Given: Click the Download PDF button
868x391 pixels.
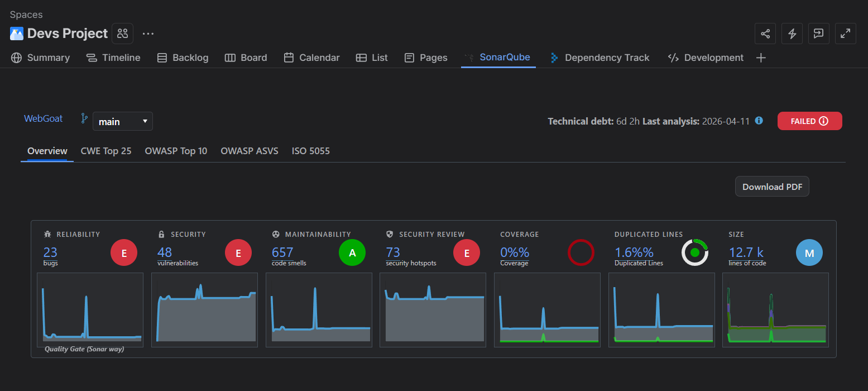Looking at the screenshot, I should [x=771, y=187].
